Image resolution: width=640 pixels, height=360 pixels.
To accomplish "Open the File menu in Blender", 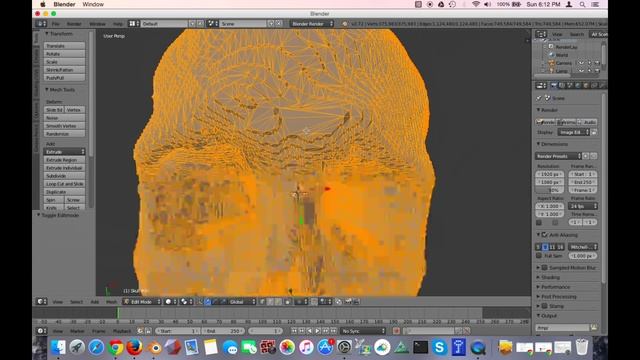I will [55, 24].
